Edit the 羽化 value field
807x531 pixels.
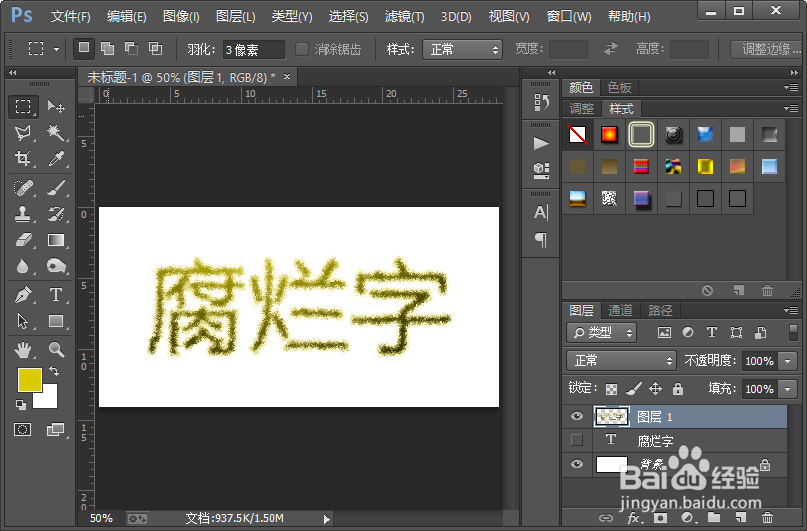click(x=253, y=49)
